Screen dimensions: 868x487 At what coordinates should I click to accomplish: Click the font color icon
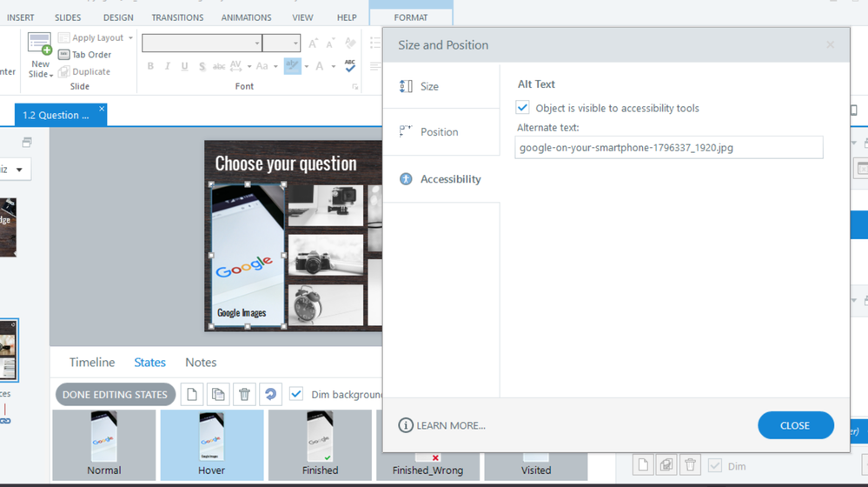point(320,66)
